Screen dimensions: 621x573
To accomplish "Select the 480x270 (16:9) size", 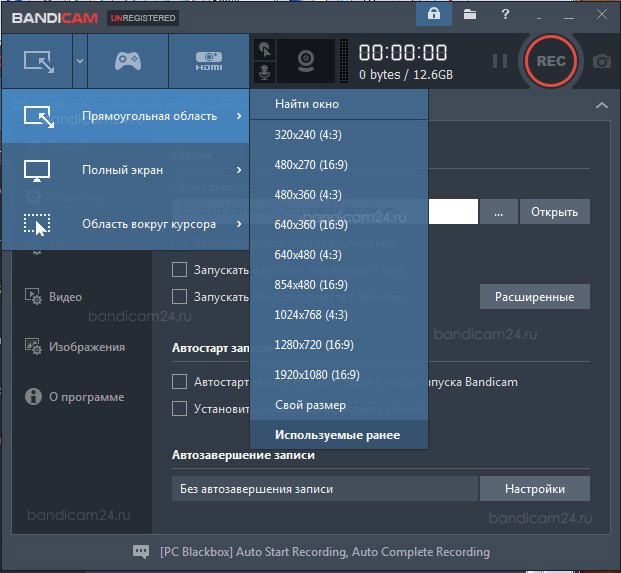I will pyautogui.click(x=339, y=165).
